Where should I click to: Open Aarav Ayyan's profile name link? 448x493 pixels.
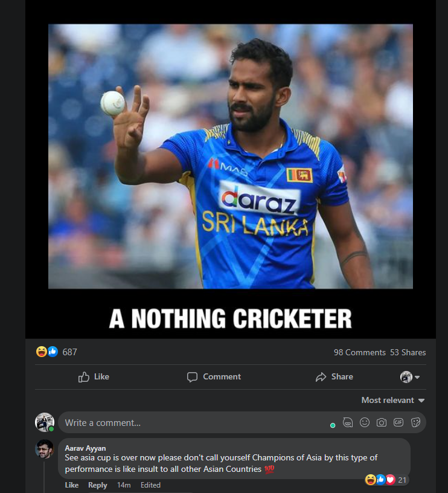85,448
